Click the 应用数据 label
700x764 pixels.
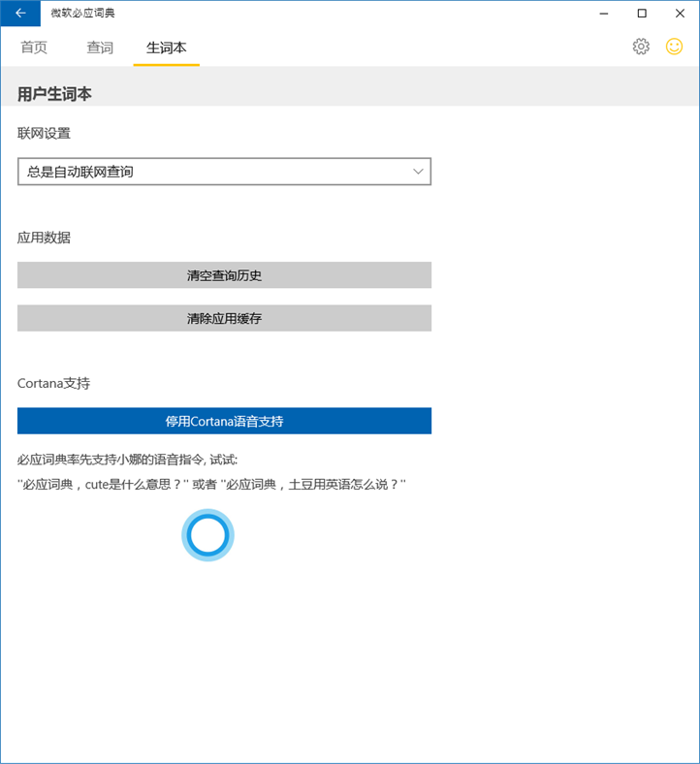44,238
